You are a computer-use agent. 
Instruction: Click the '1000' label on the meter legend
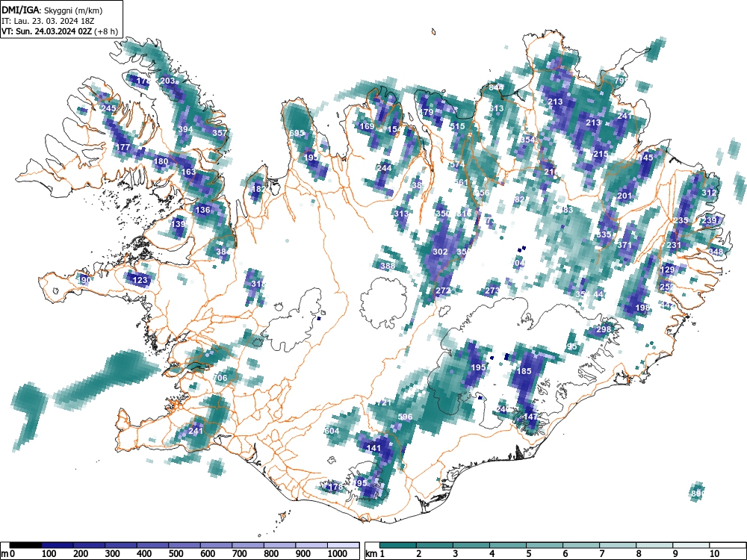tap(338, 554)
